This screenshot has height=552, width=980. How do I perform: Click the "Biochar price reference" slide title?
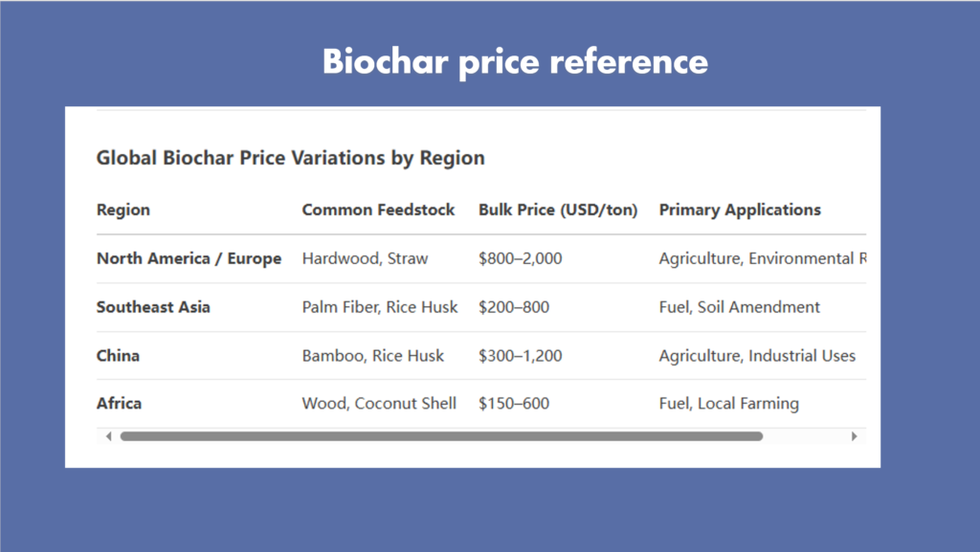(x=515, y=61)
